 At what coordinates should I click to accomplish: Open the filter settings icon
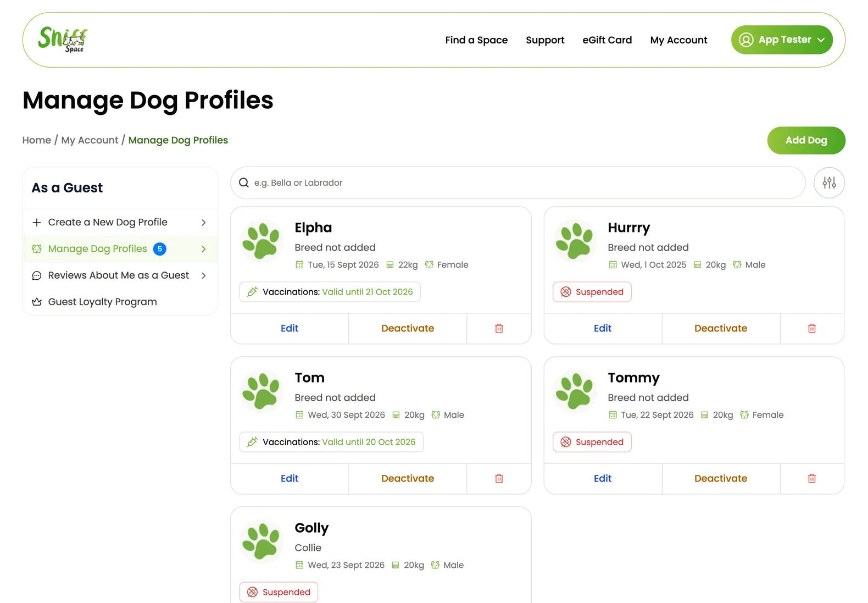pos(829,182)
